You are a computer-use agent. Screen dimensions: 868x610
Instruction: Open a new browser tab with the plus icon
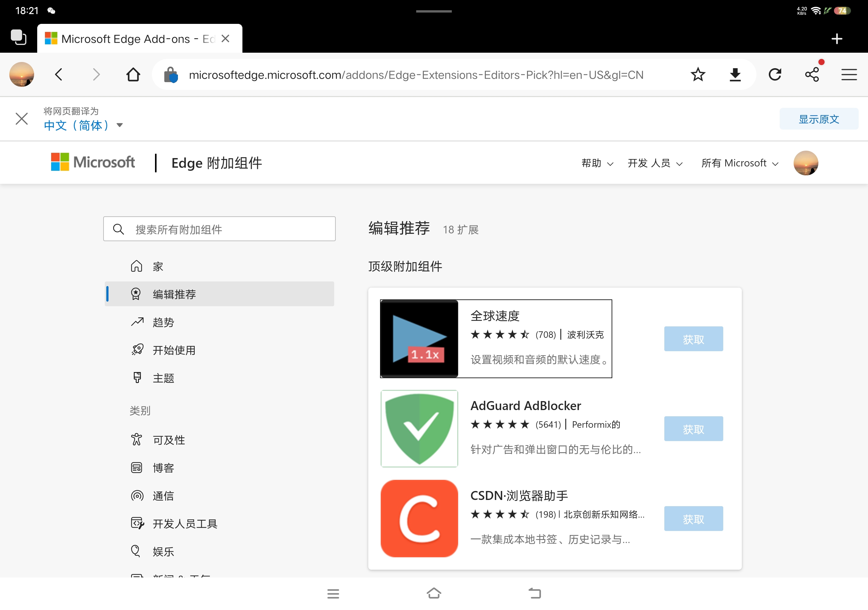click(x=837, y=38)
